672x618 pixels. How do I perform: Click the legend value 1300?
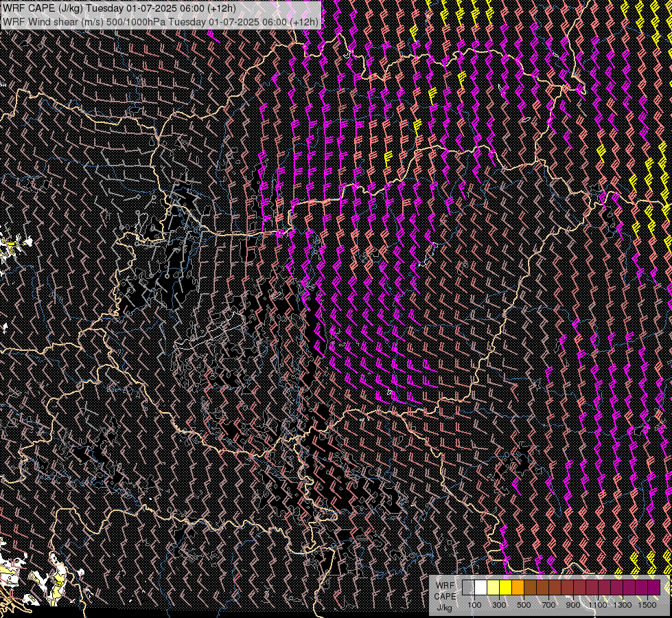pos(623,605)
